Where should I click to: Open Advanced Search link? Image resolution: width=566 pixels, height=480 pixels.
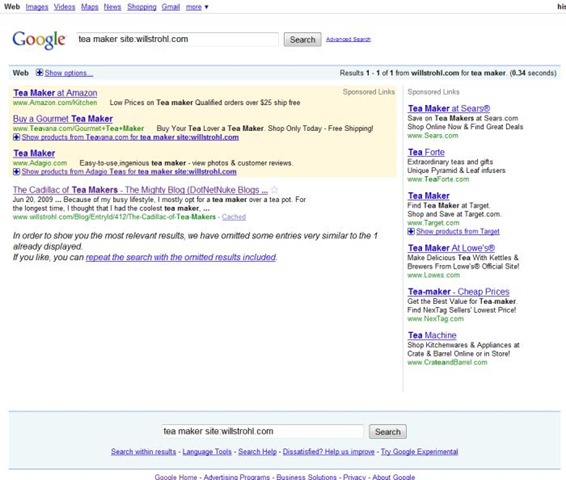[348, 39]
